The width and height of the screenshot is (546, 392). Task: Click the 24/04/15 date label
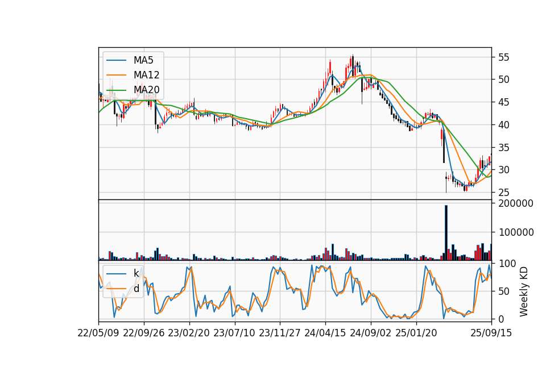(x=325, y=333)
